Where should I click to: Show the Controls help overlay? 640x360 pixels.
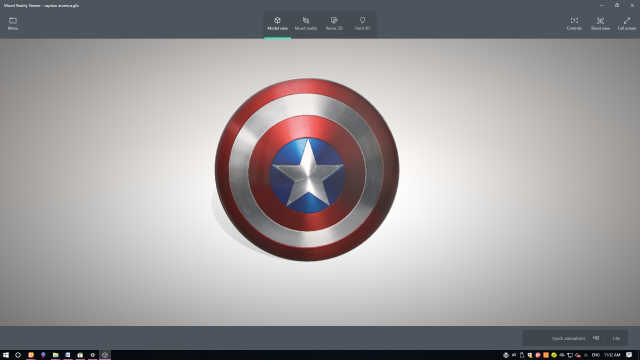574,24
